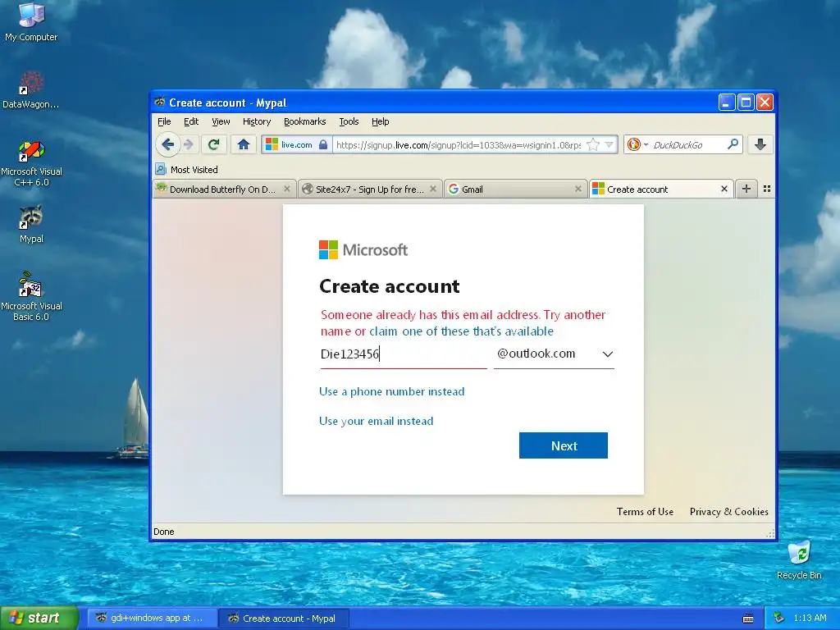Click the 1:13 AM taskbar clock
The width and height of the screenshot is (840, 630).
(x=810, y=619)
